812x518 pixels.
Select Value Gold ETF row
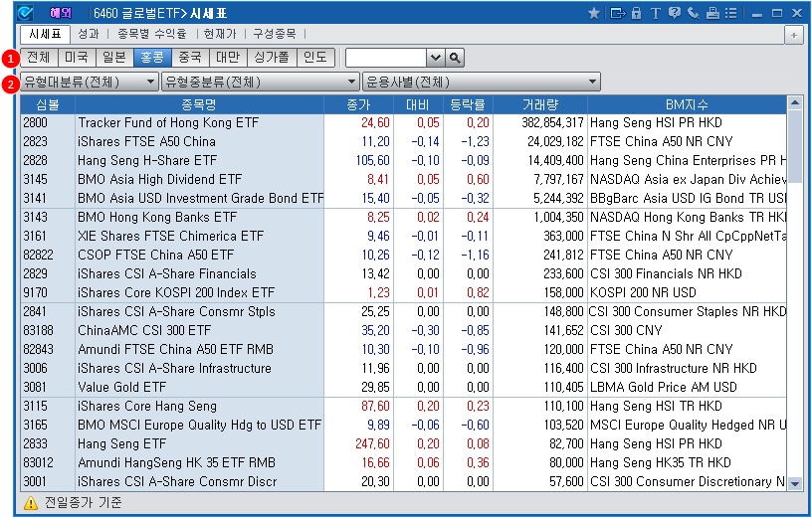click(x=403, y=387)
